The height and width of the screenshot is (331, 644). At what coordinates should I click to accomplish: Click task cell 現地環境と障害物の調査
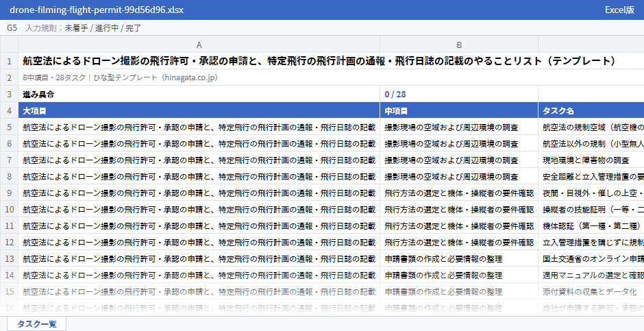591,160
